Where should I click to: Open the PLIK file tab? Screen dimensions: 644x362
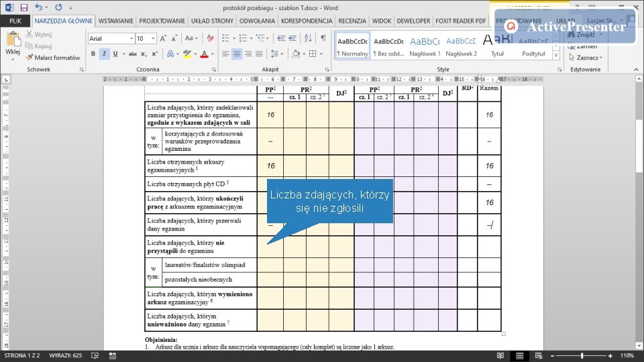point(15,21)
